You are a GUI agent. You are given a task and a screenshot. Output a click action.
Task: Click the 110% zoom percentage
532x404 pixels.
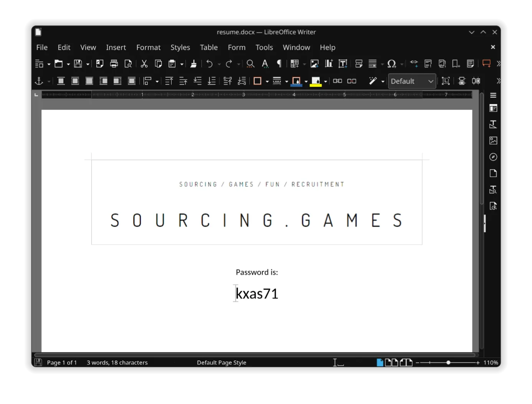point(491,363)
